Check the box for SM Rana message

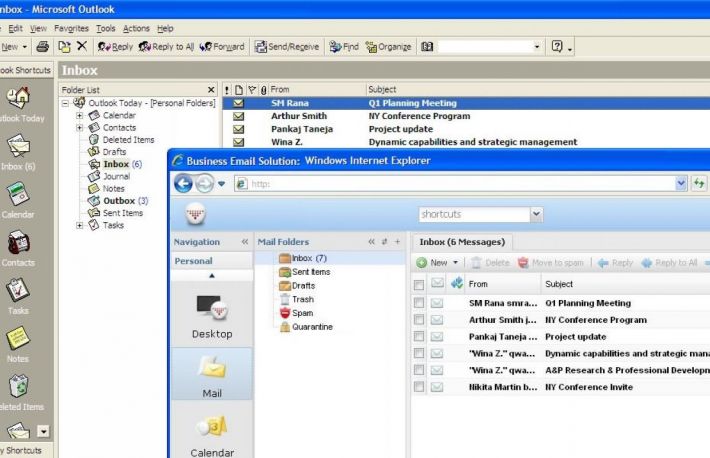point(419,303)
